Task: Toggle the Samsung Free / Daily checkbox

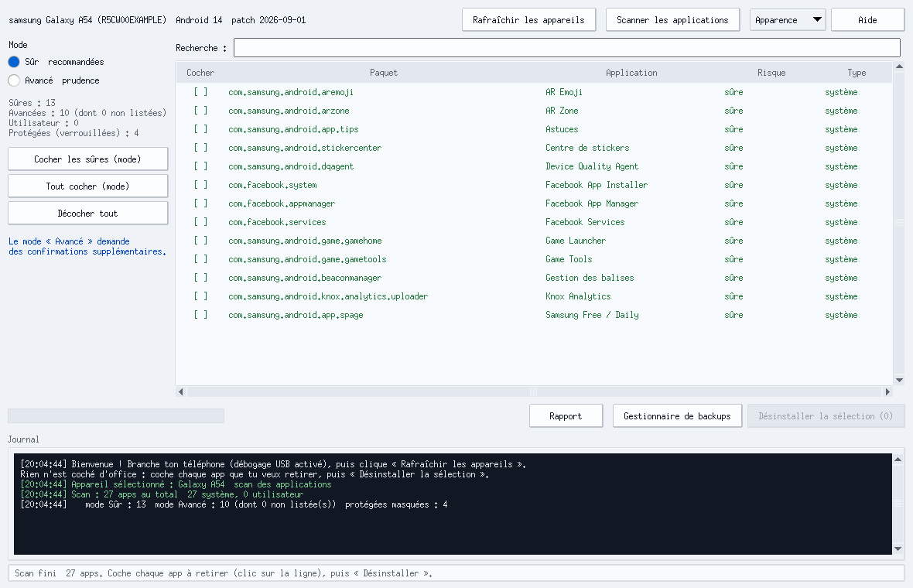Action: (x=200, y=315)
